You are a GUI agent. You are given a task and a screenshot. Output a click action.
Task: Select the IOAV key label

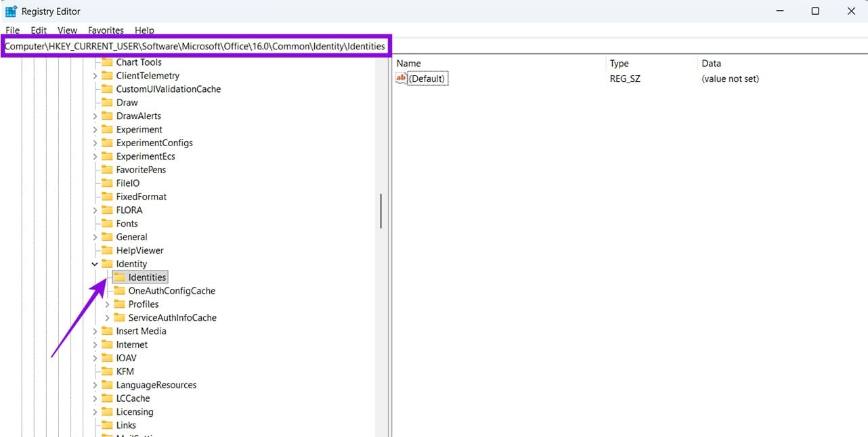pos(127,358)
